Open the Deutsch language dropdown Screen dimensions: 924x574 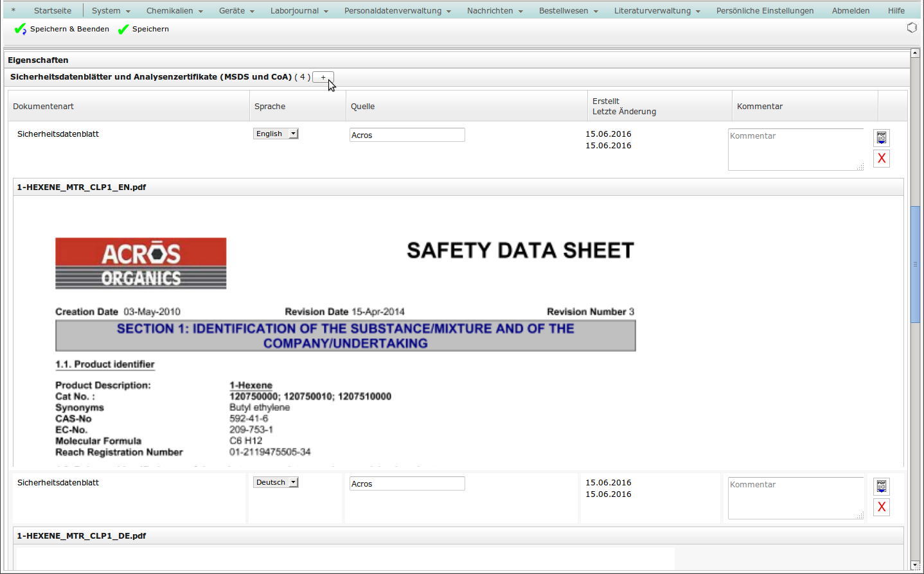tap(276, 482)
